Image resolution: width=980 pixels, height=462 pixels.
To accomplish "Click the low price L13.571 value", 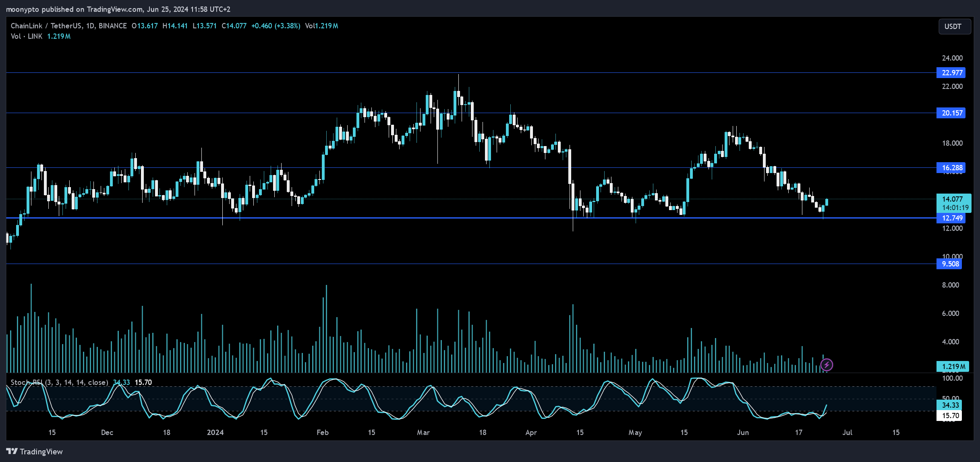I will pos(205,26).
